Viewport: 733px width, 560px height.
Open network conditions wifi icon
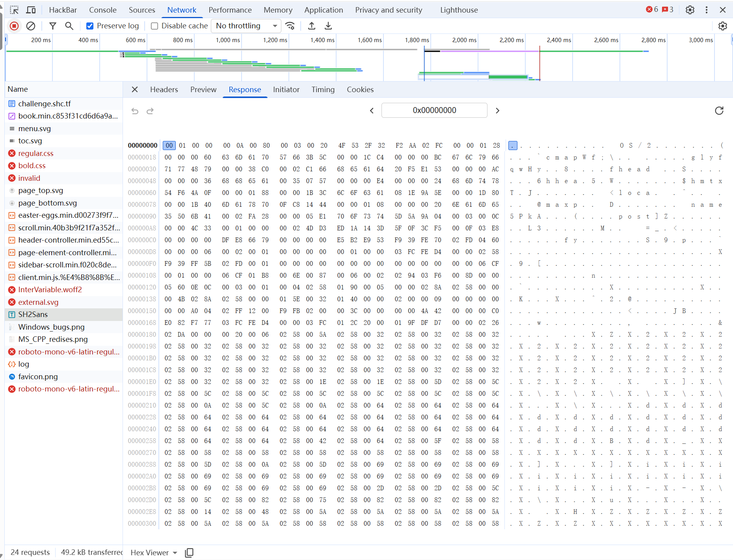(x=290, y=26)
